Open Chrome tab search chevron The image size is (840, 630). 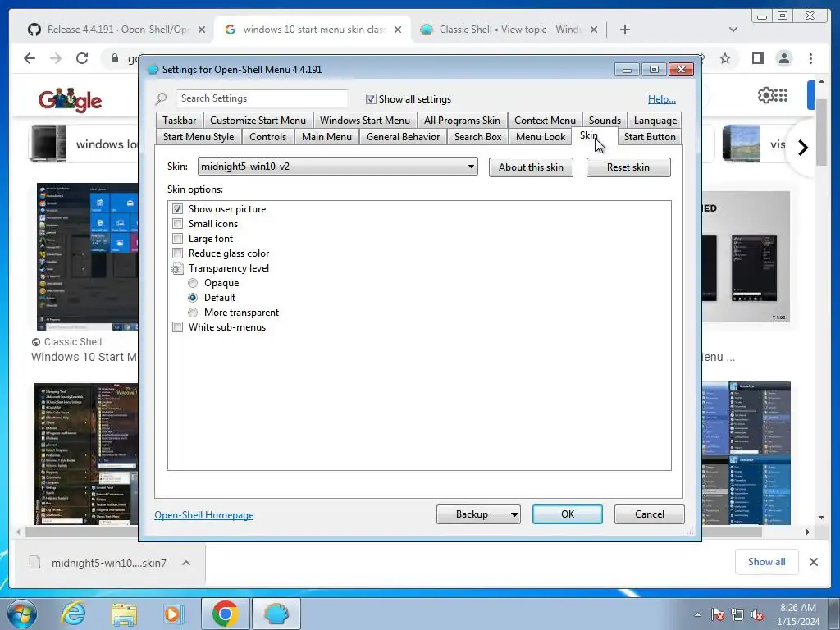[733, 30]
